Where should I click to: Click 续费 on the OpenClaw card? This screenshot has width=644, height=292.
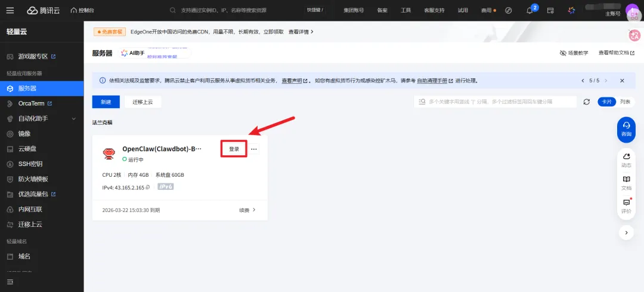point(247,210)
